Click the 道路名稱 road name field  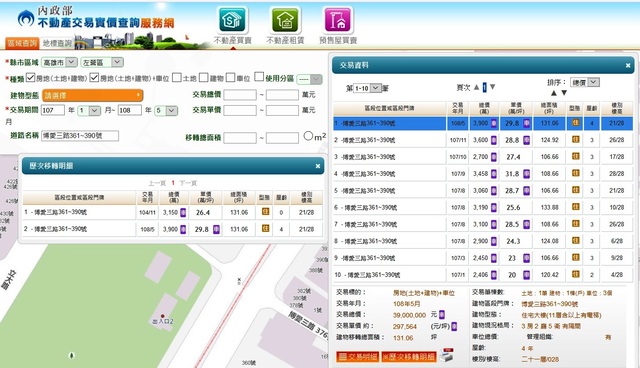click(x=80, y=136)
